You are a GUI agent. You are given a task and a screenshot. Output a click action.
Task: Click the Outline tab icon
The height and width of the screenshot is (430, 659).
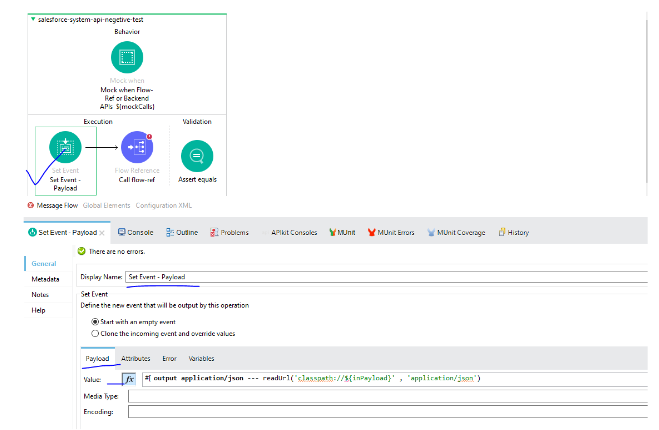click(170, 232)
